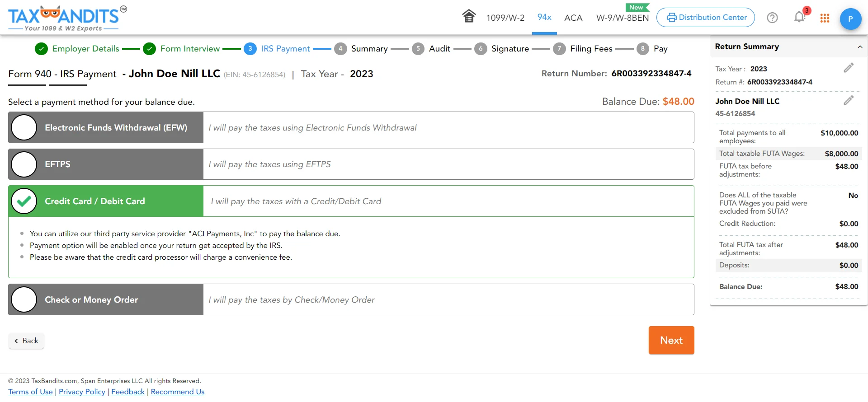This screenshot has height=402, width=868.
Task: Click Total taxable FUTA Wages $8,000.00 row
Action: click(788, 154)
